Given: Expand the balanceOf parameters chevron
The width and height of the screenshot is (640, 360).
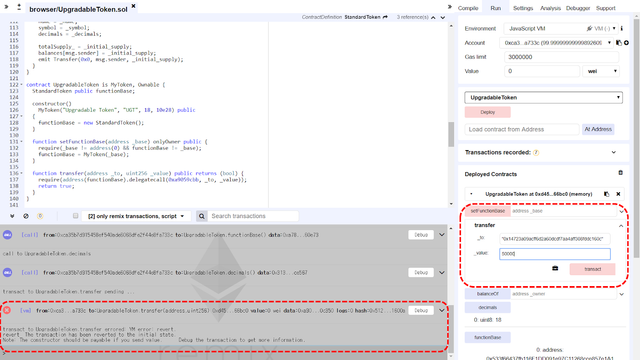Looking at the screenshot, I should click(x=622, y=294).
